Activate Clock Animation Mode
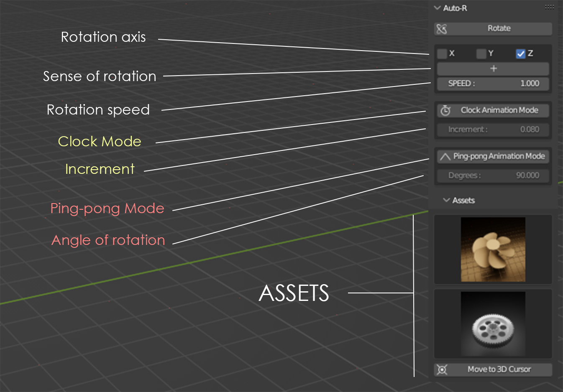The image size is (563, 392). tap(493, 110)
